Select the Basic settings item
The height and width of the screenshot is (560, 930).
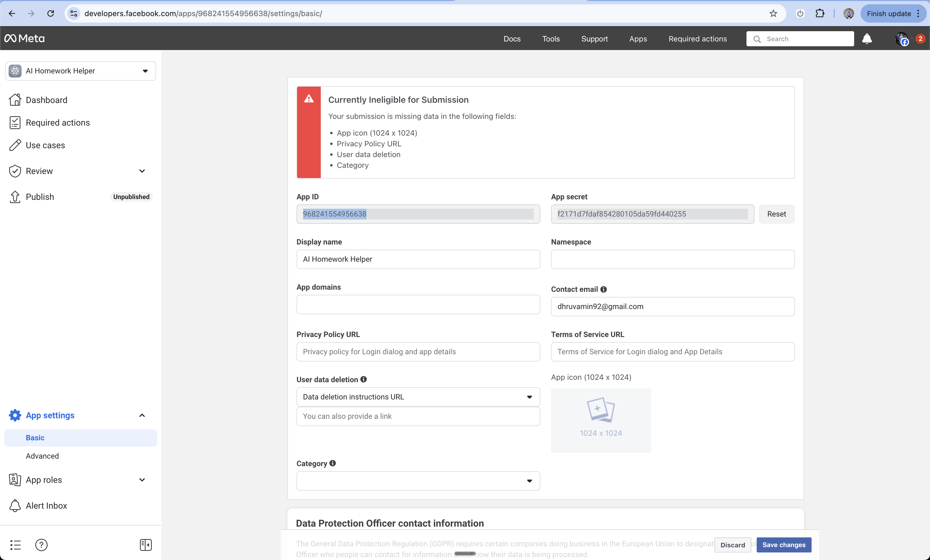[81, 438]
